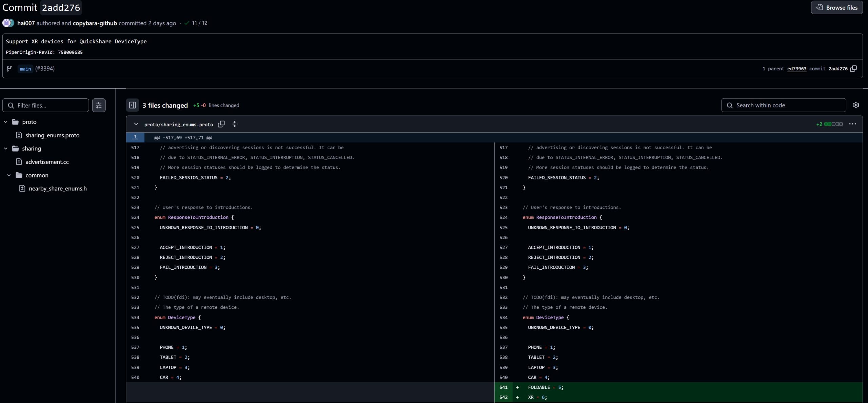Click the Browse files button
The image size is (868, 403).
(836, 7)
